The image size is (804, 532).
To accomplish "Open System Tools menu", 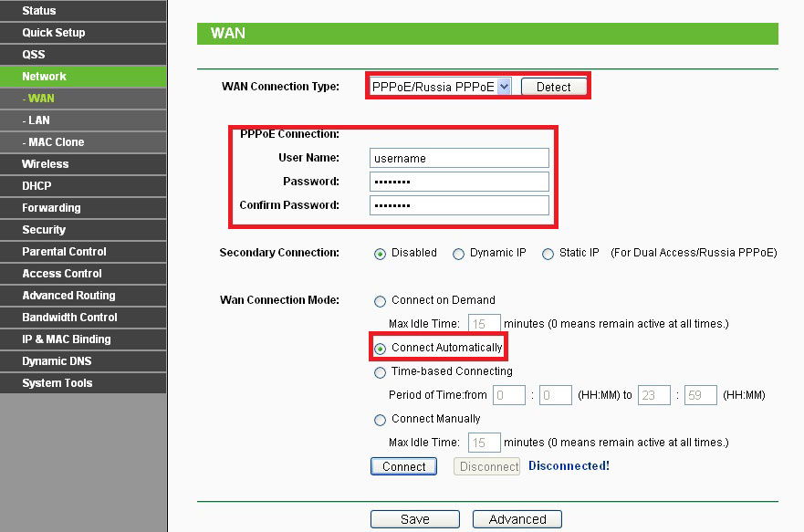I will coord(83,383).
